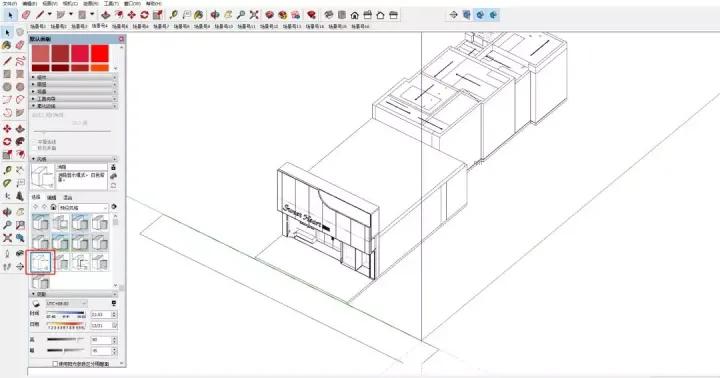Viewport: 720px width, 378px height.
Task: Select the Eraser tool in top toolbar
Action: [26, 15]
